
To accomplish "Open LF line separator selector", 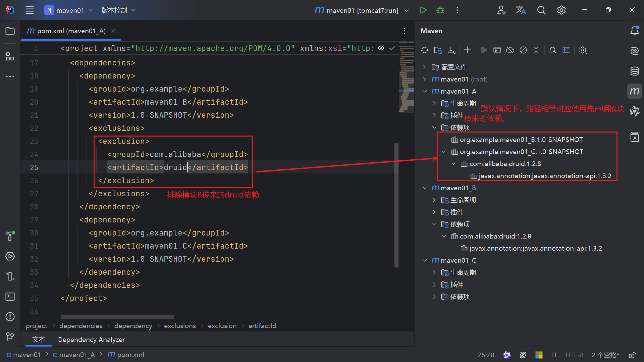I will coord(554,355).
